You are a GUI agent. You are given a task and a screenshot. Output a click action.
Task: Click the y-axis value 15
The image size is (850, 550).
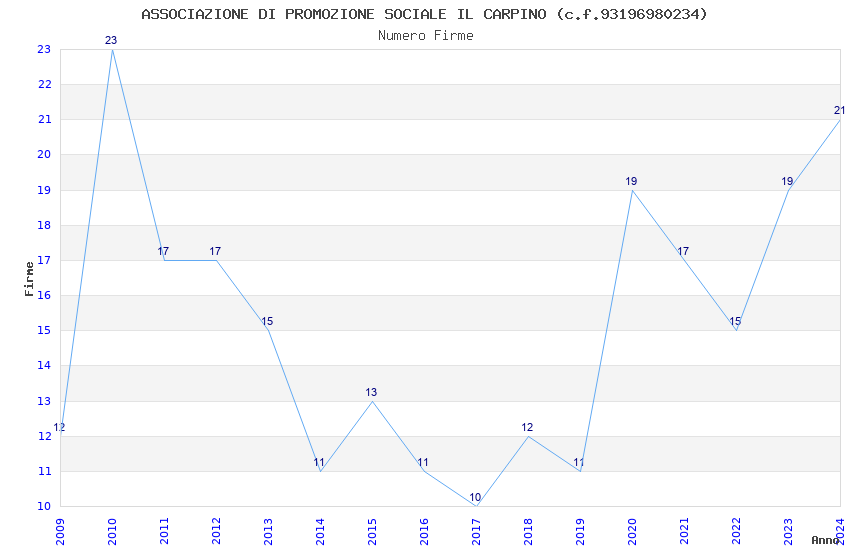44,331
